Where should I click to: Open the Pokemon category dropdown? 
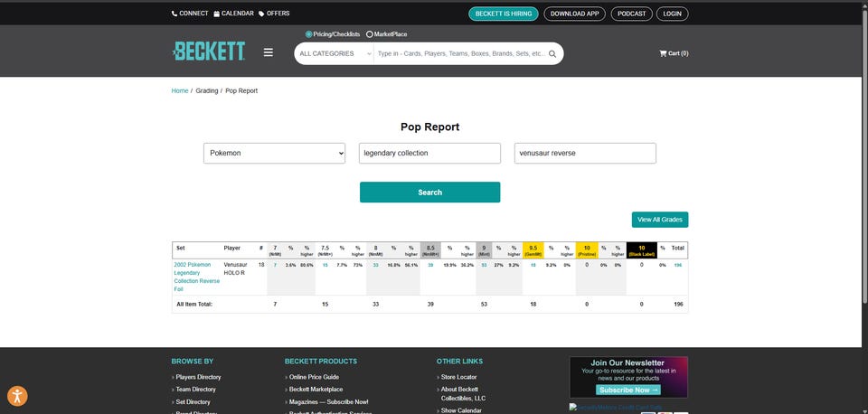[275, 154]
